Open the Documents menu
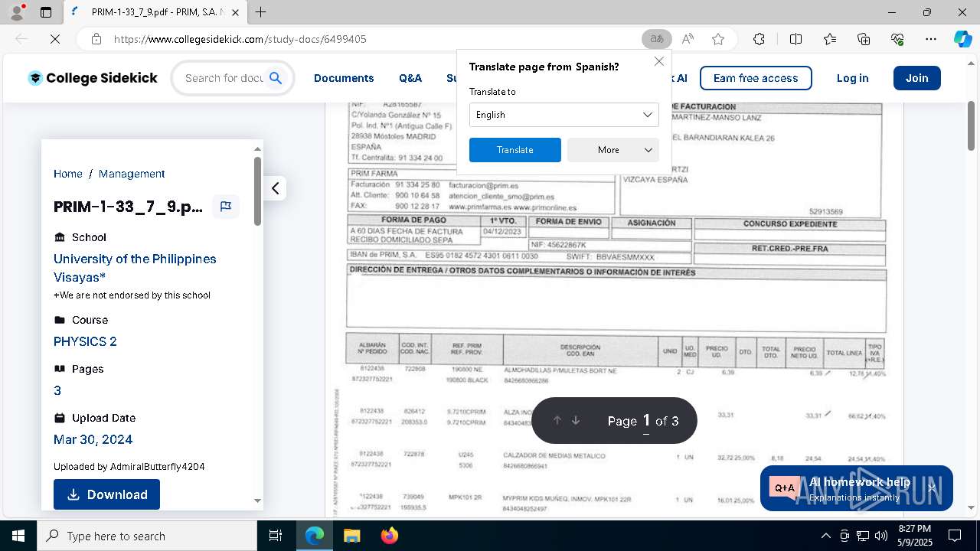The height and width of the screenshot is (551, 980). [x=344, y=78]
